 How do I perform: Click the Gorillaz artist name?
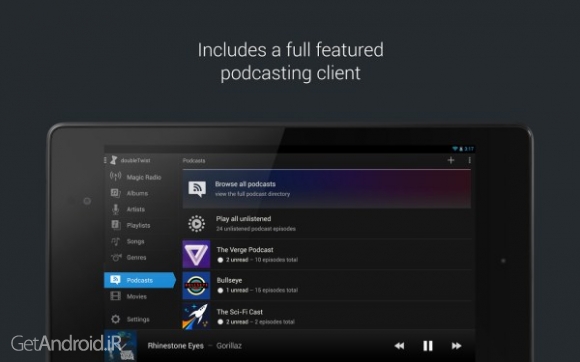pyautogui.click(x=229, y=346)
